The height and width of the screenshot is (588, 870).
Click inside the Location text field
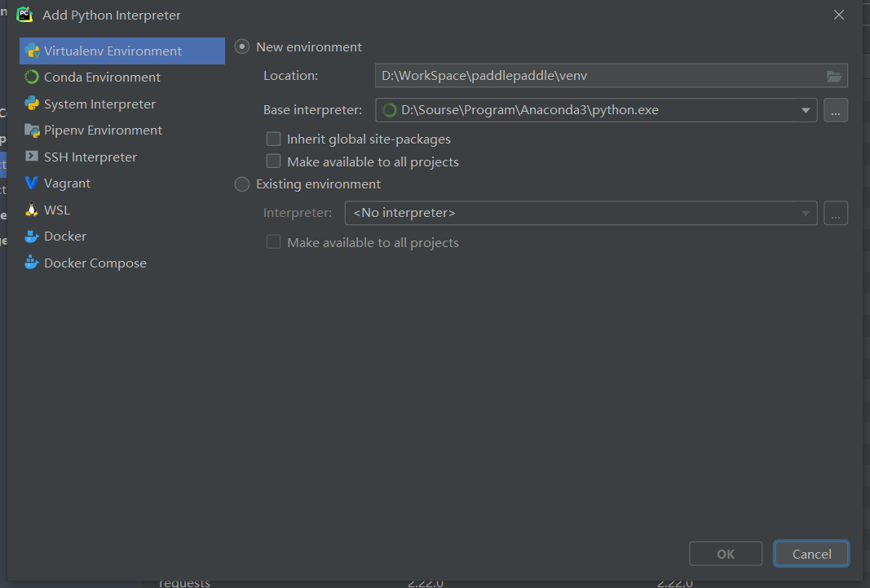tap(571, 76)
